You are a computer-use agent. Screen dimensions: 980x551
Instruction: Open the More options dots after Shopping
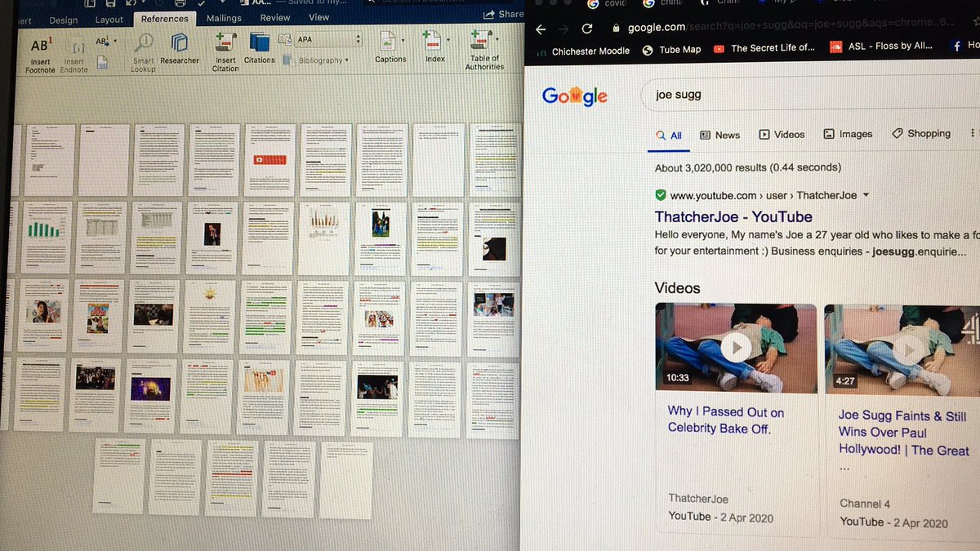972,132
